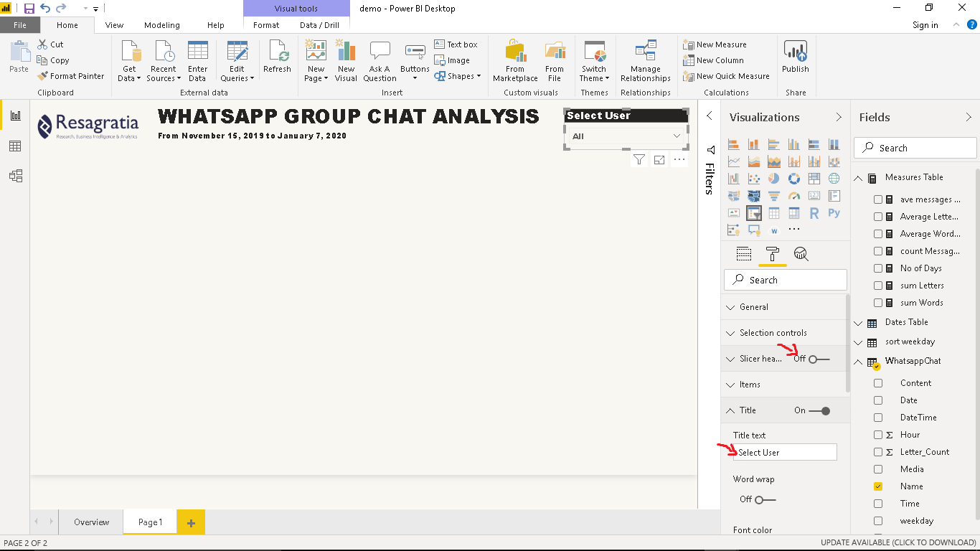Pick the Map globe visualization
This screenshot has width=980, height=551.
[834, 179]
